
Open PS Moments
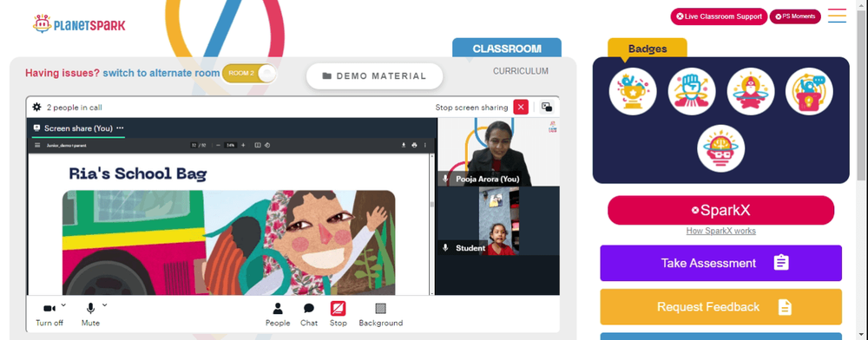pos(795,16)
